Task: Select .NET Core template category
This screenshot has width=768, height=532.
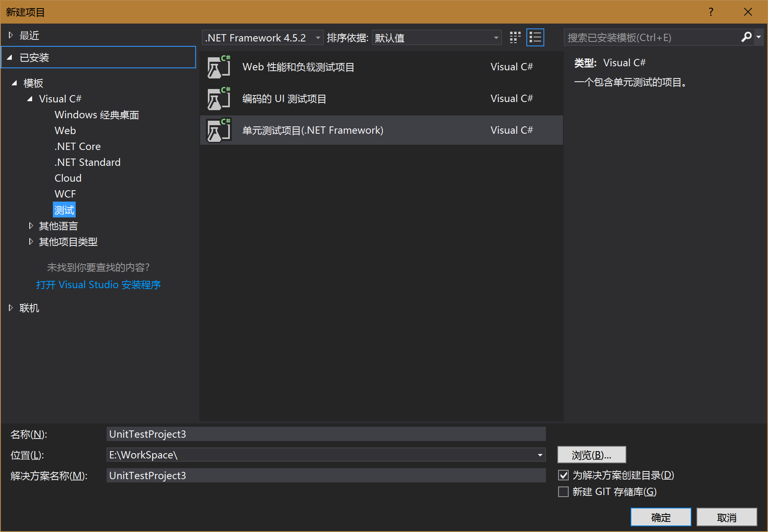Action: (x=78, y=146)
